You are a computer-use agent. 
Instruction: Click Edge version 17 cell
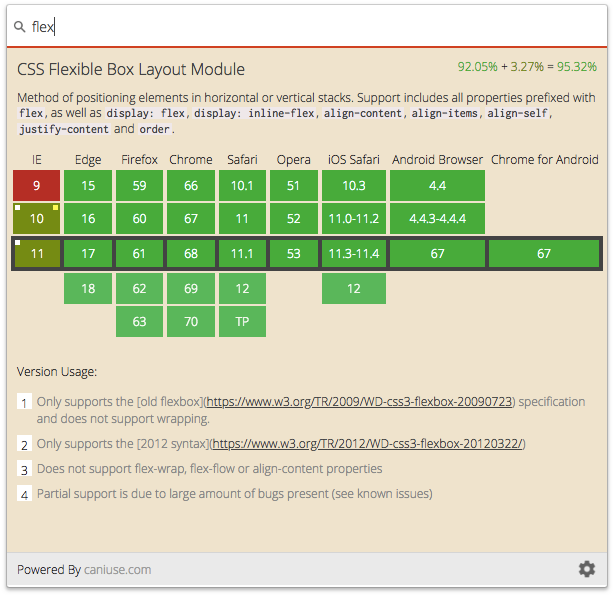[x=88, y=253]
